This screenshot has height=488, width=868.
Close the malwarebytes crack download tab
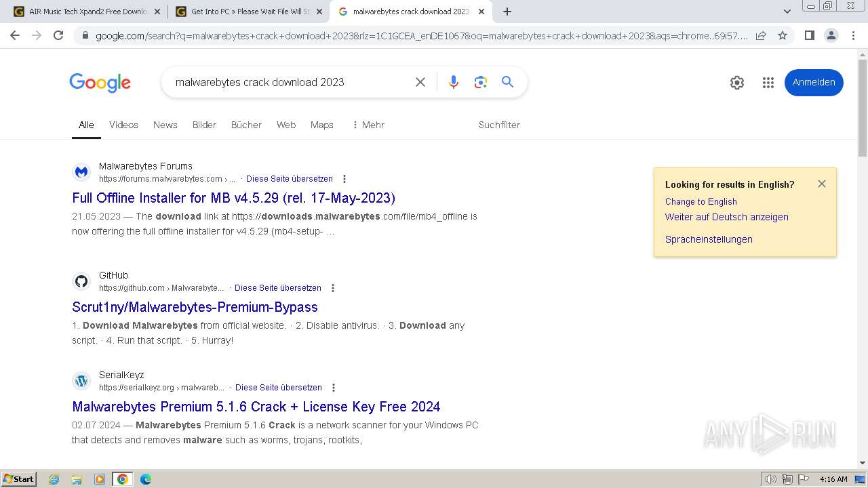pos(481,12)
